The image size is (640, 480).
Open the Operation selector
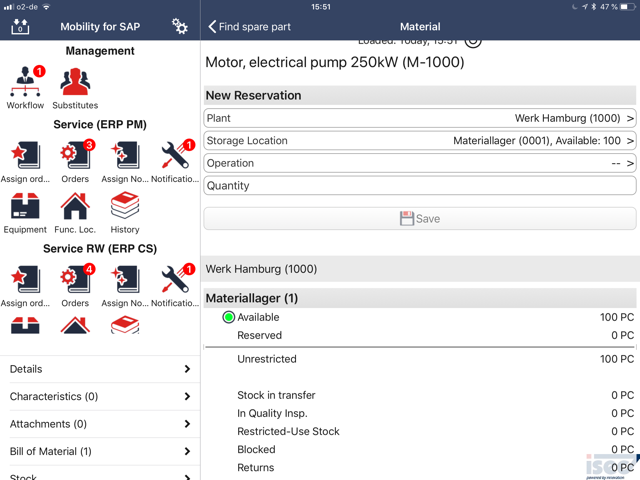point(420,163)
